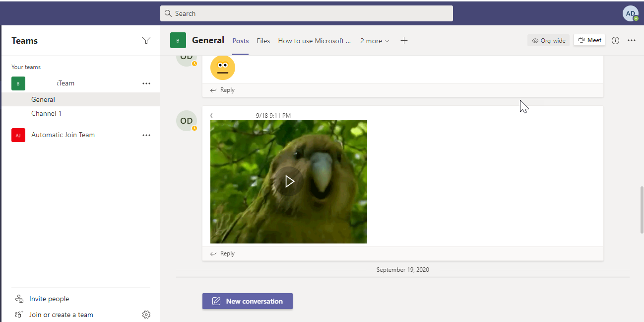Click Join or create a team
The width and height of the screenshot is (644, 322).
[x=61, y=315]
